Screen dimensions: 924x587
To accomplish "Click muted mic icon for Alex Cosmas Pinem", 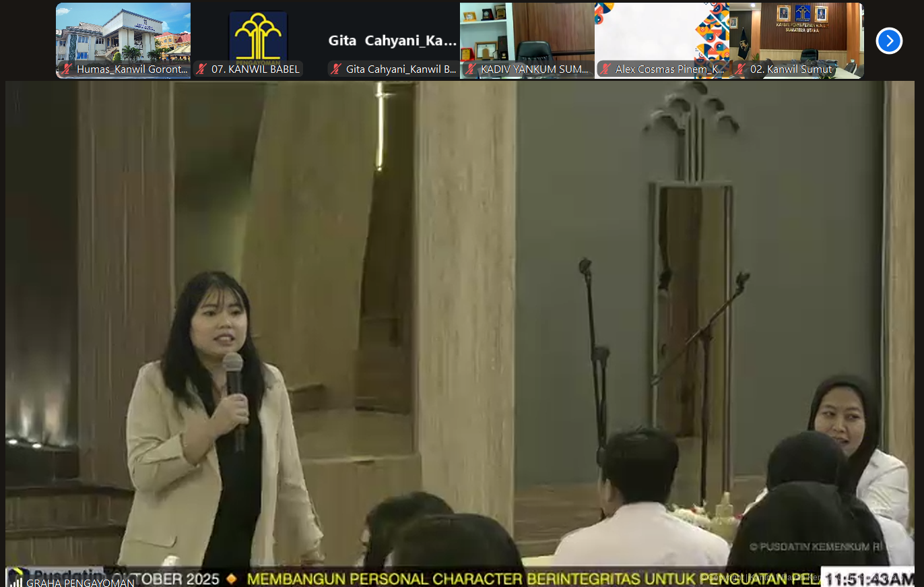I will pyautogui.click(x=605, y=69).
